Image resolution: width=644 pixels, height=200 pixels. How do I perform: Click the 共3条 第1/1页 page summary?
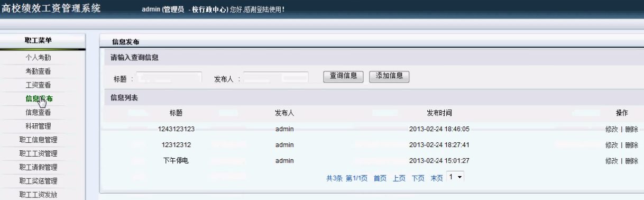point(347,178)
